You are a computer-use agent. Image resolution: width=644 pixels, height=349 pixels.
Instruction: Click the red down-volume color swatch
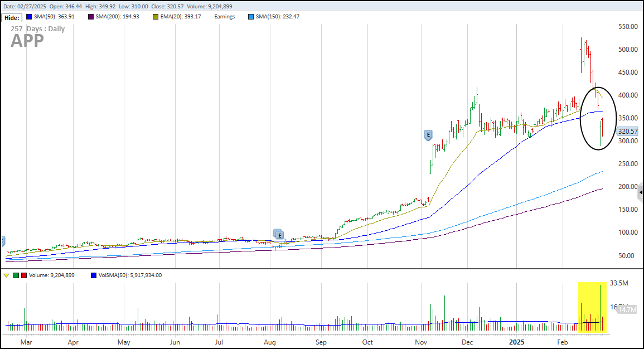tap(24, 275)
